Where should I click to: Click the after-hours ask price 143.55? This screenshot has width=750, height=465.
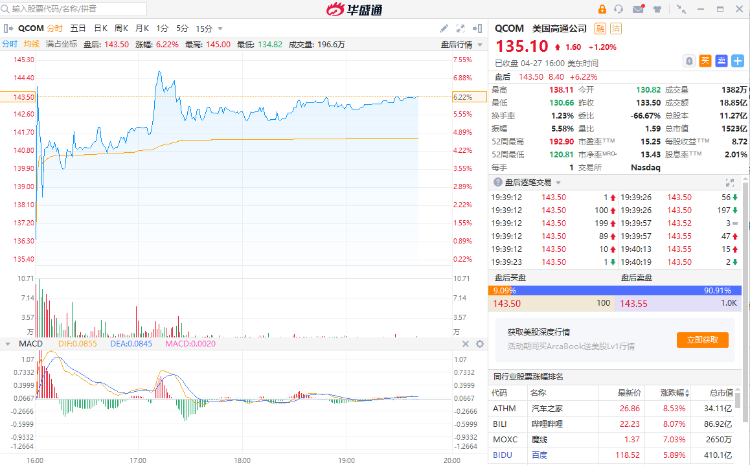(634, 304)
